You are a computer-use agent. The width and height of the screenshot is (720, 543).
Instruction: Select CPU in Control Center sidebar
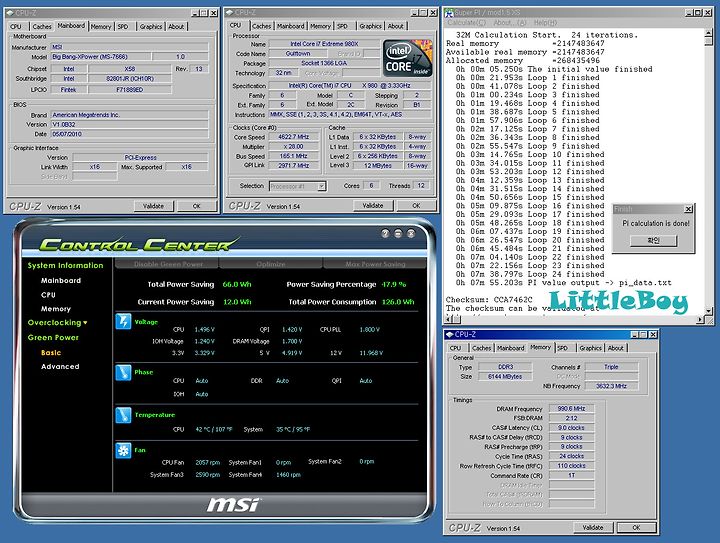48,295
